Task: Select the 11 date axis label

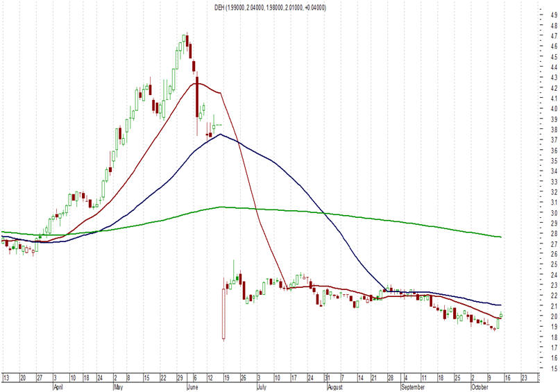Action: pos(424,377)
